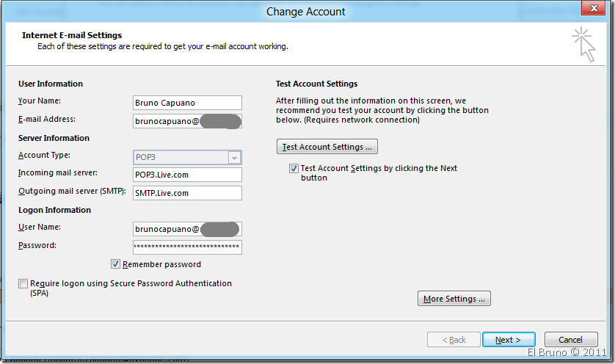615x364 pixels.
Task: Click the Change Account title bar
Action: click(305, 11)
